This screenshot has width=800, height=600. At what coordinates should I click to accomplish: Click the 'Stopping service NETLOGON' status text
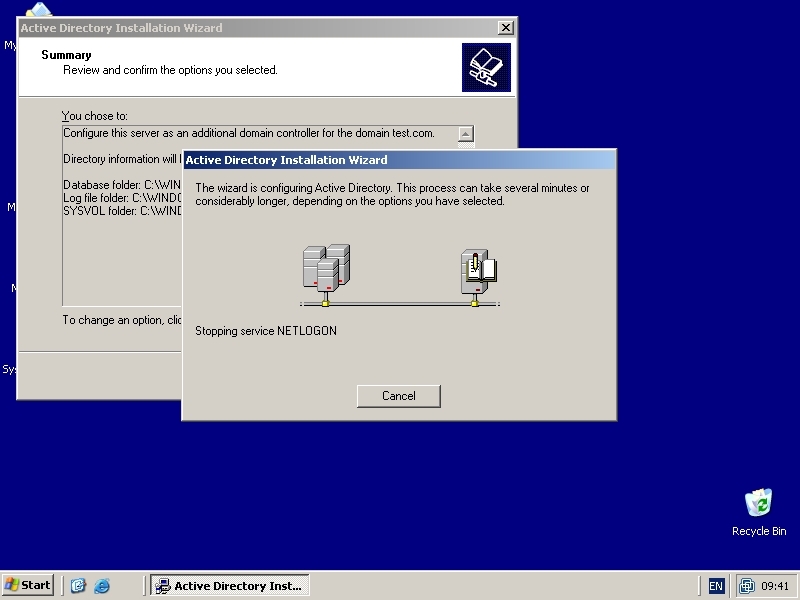click(266, 331)
